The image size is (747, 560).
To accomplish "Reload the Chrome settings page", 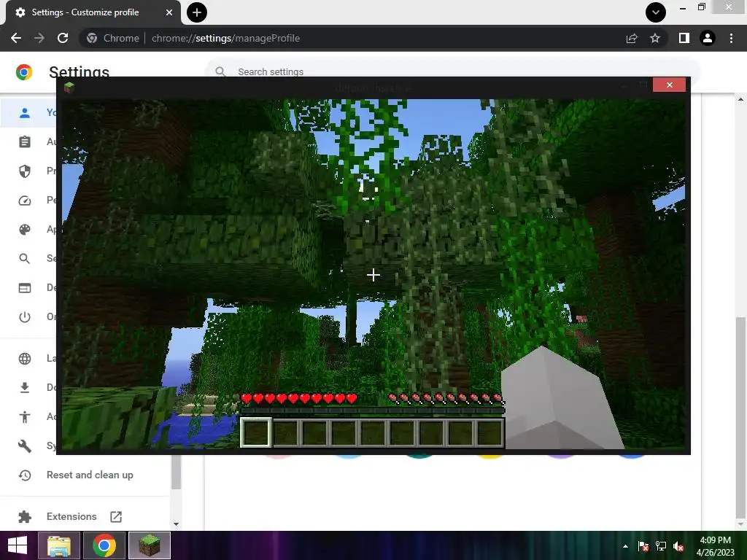I will click(63, 38).
